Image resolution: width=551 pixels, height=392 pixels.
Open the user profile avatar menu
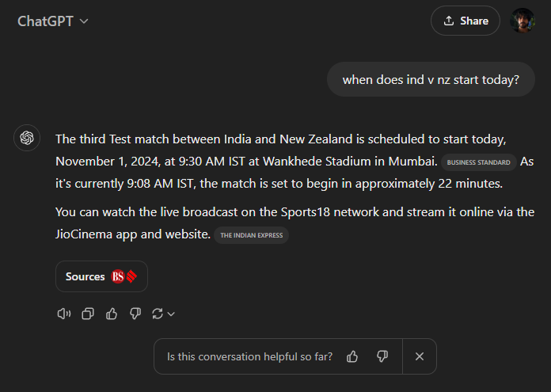pyautogui.click(x=522, y=21)
